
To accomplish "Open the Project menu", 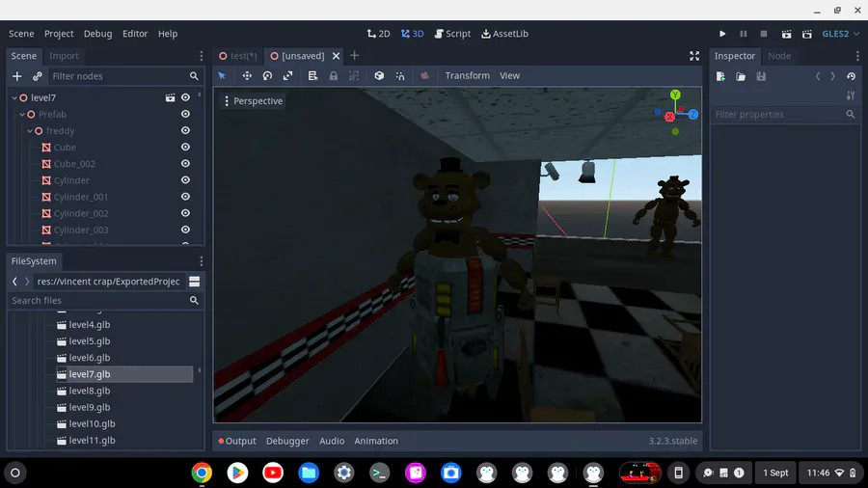I will tap(59, 34).
